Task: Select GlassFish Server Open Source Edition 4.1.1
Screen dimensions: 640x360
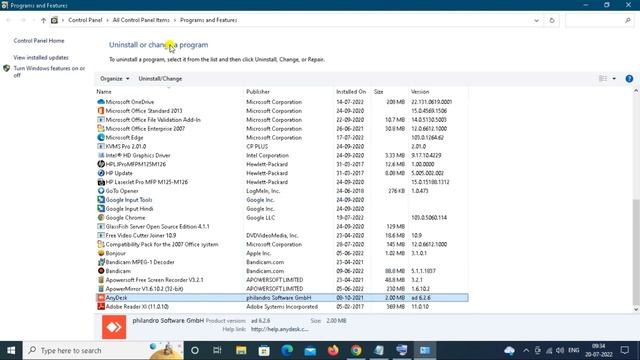Action: (282, 227)
